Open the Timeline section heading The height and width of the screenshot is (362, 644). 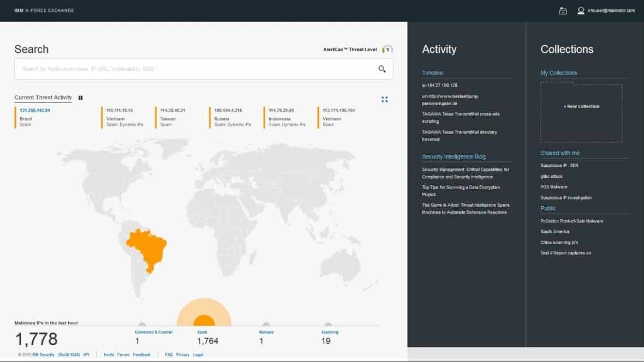pyautogui.click(x=431, y=73)
